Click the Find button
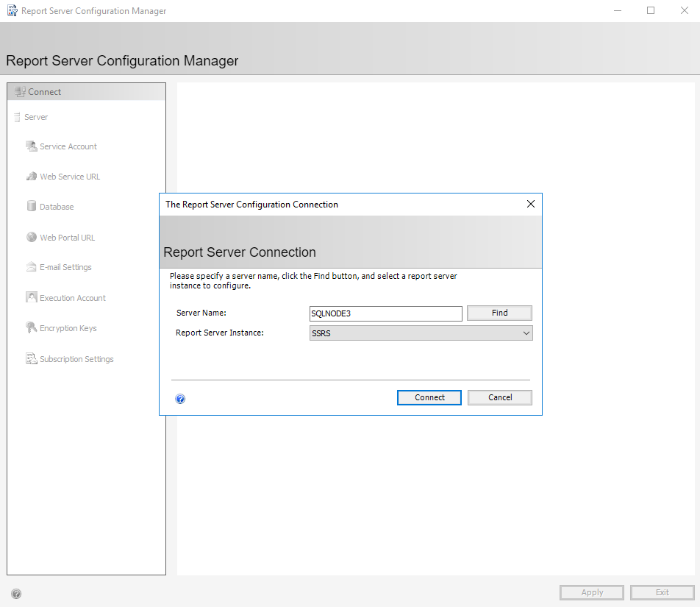 pyautogui.click(x=499, y=313)
